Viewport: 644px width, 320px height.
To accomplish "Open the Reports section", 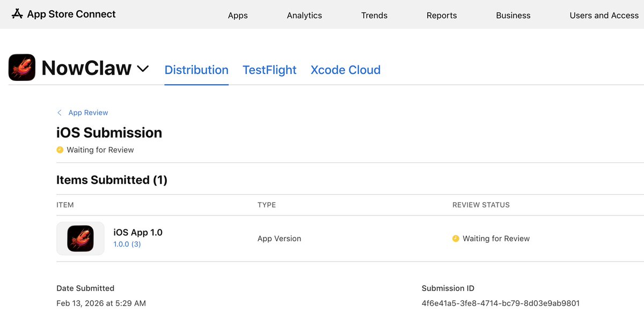I will (x=442, y=16).
